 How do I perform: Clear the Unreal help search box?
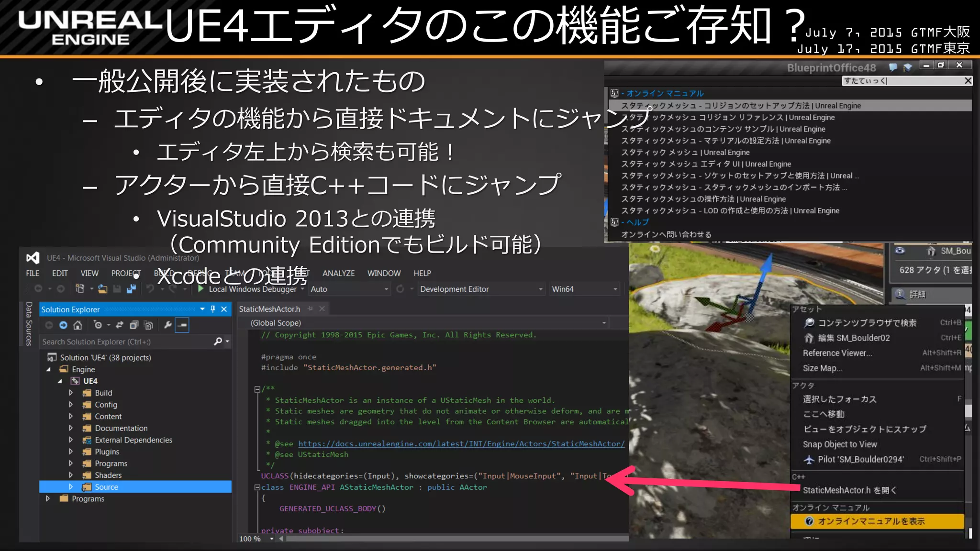[968, 81]
